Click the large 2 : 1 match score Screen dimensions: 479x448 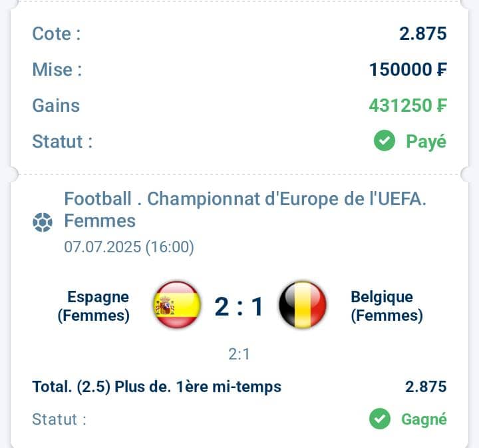pyautogui.click(x=239, y=306)
